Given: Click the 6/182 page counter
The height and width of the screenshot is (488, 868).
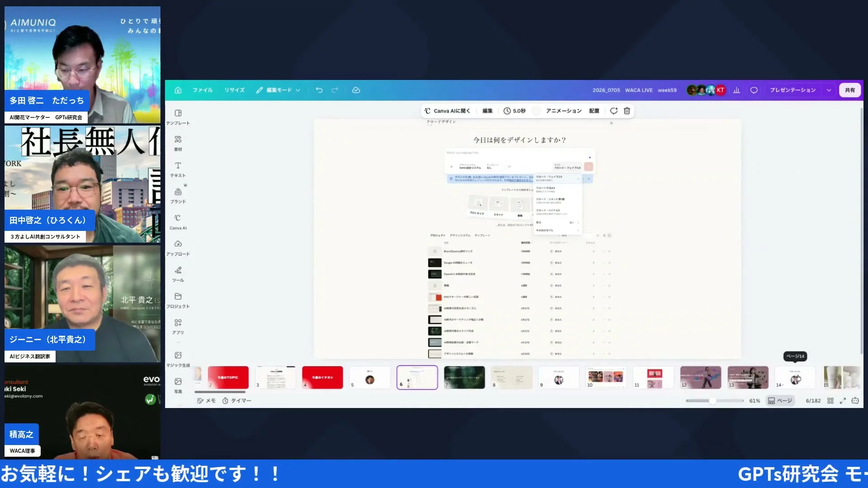Looking at the screenshot, I should (813, 401).
